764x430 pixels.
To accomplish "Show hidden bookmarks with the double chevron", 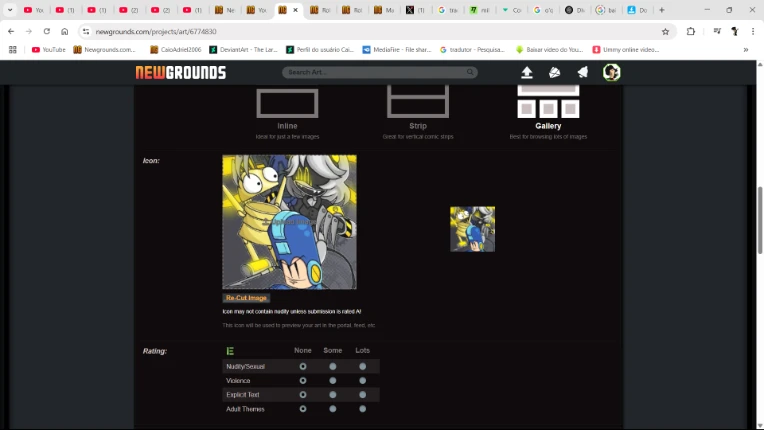I will (x=745, y=50).
